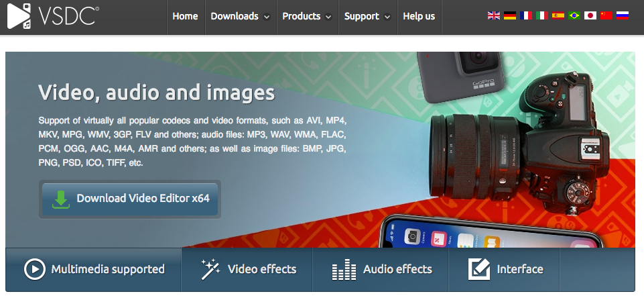Switch site language to Italian flag

542,15
